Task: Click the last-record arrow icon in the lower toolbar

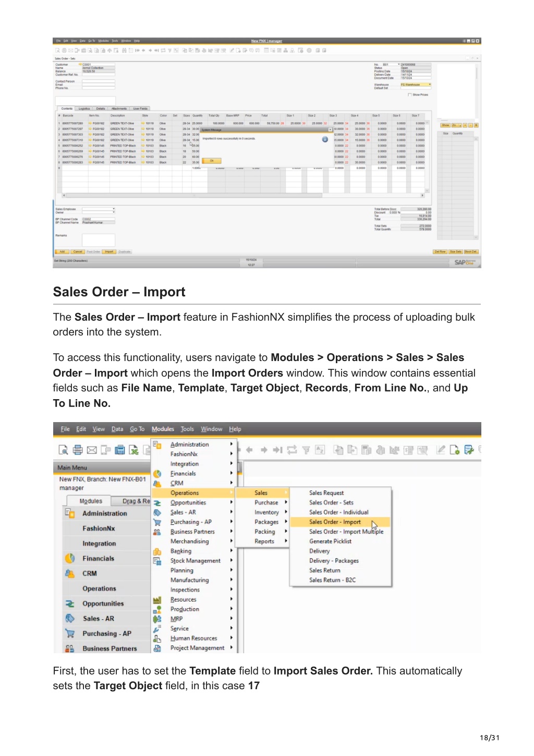Action: click(x=277, y=450)
